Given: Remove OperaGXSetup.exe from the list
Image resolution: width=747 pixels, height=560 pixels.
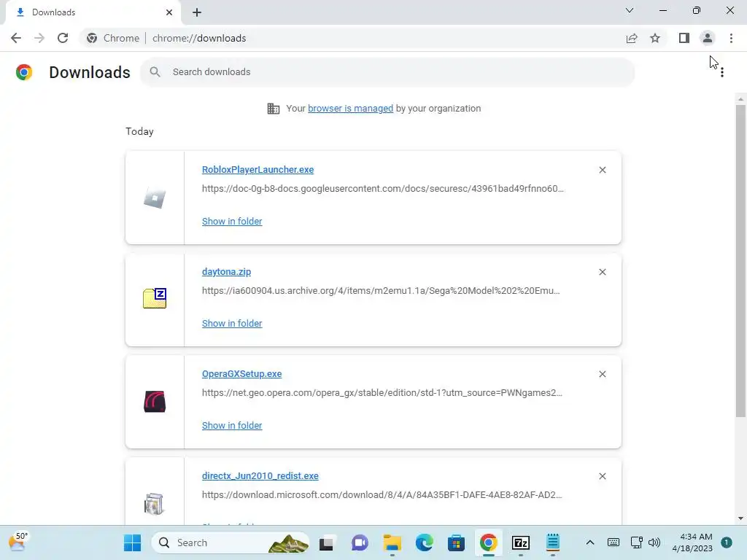Looking at the screenshot, I should [602, 374].
